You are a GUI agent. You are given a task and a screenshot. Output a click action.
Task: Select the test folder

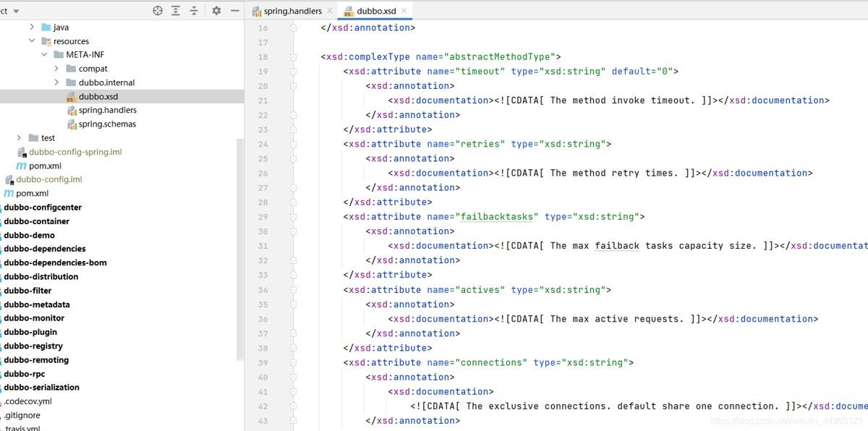coord(42,137)
